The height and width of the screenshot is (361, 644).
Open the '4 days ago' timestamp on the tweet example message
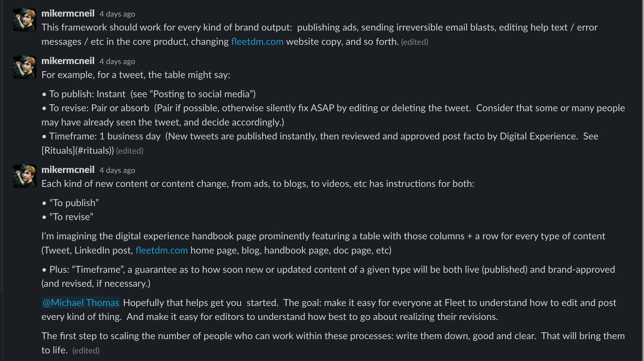click(x=117, y=61)
